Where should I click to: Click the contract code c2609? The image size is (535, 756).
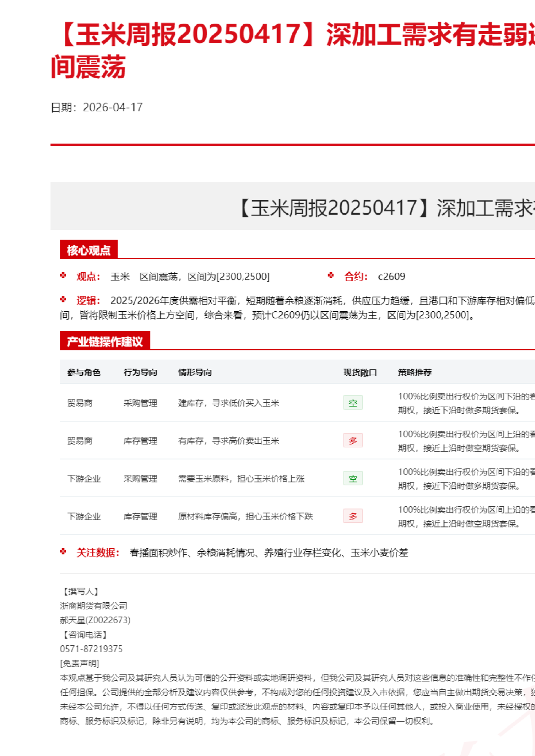(391, 276)
